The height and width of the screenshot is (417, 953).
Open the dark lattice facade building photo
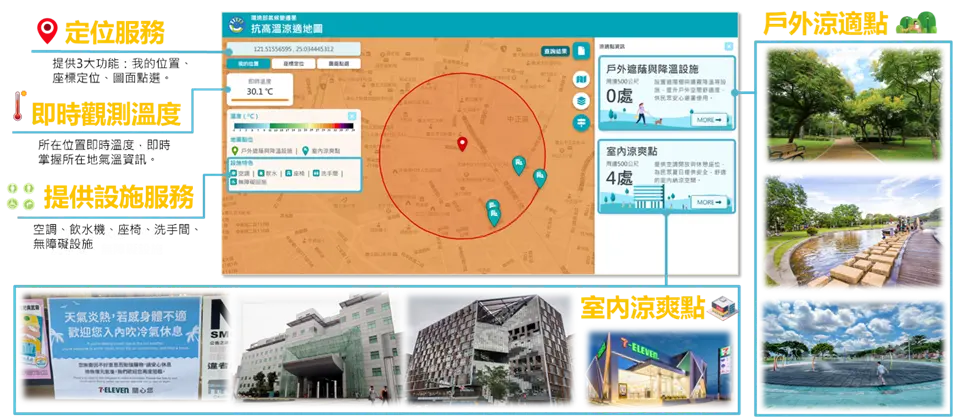click(490, 349)
